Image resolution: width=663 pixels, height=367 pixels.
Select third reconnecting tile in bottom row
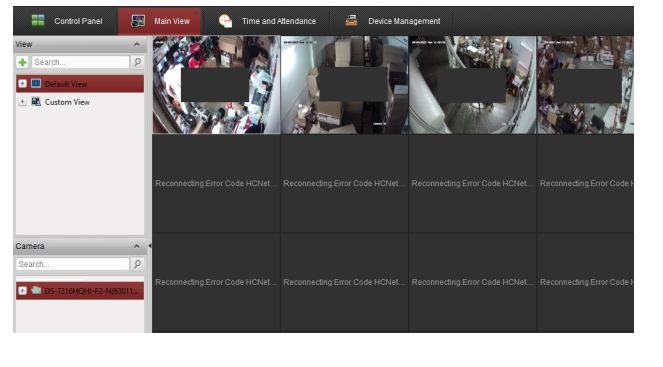[473, 282]
